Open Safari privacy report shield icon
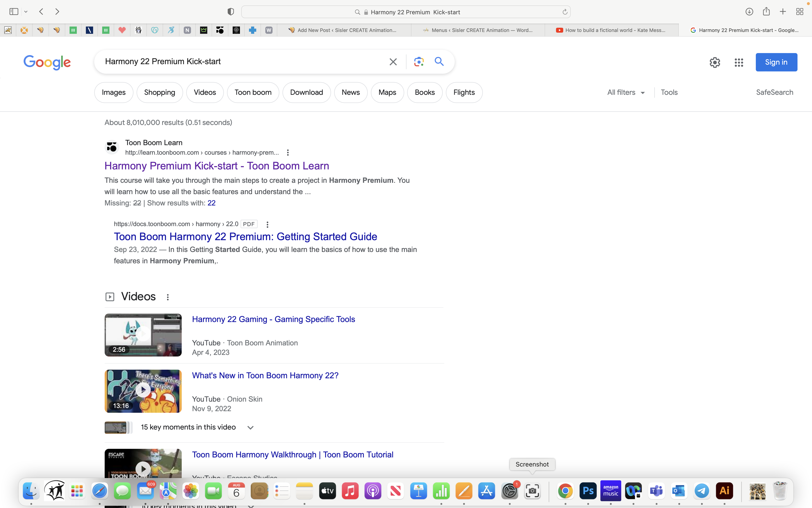Image resolution: width=812 pixels, height=508 pixels. (230, 12)
